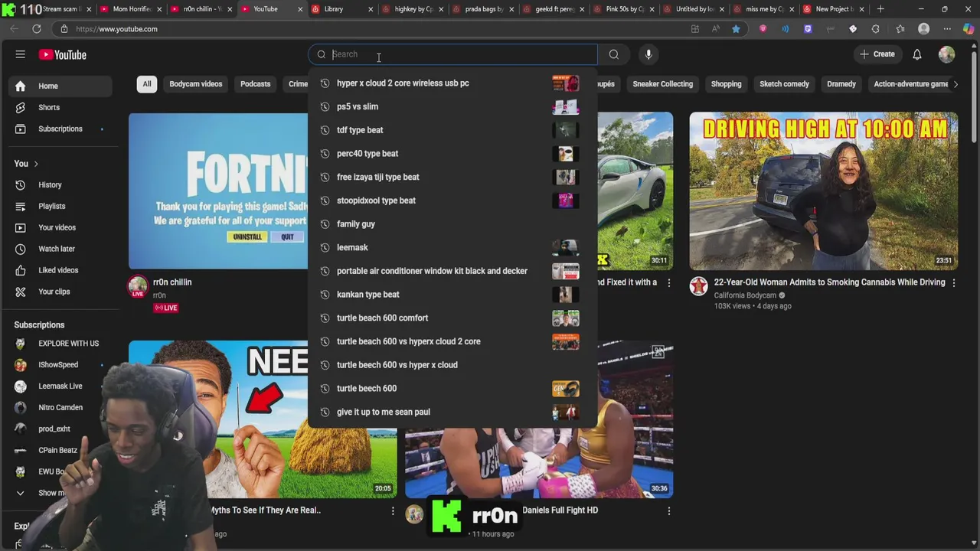
Task: Expand the You section chevron
Action: [36, 164]
